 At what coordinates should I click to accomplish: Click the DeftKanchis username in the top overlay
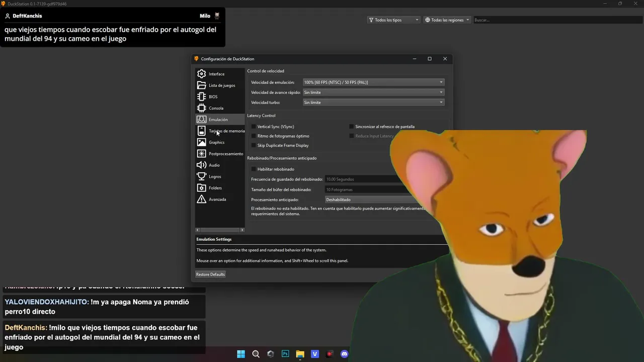[27, 16]
